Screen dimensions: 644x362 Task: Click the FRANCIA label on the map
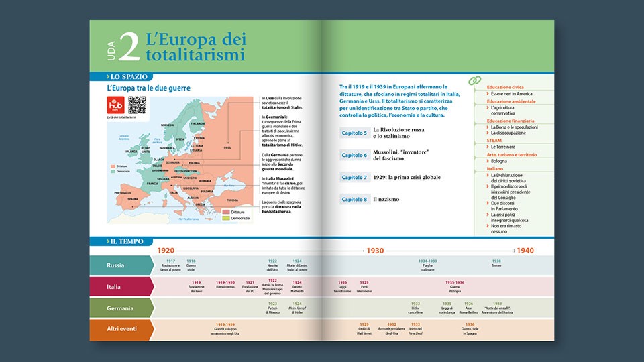point(152,184)
